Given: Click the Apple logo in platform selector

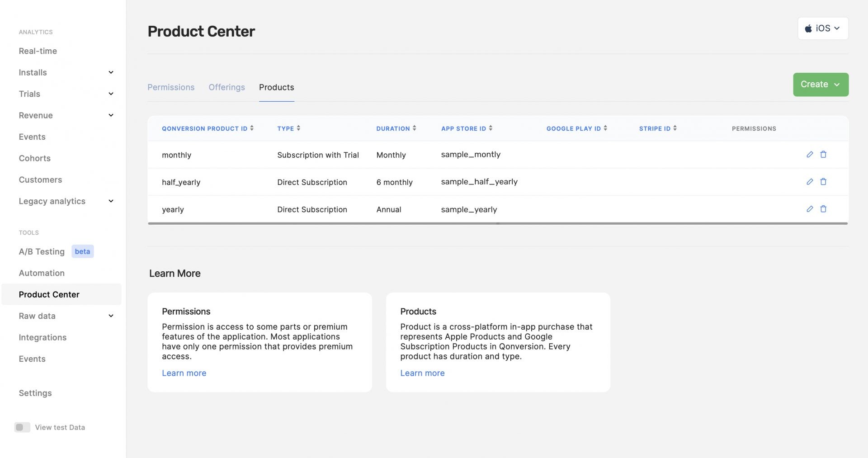Looking at the screenshot, I should coord(809,28).
